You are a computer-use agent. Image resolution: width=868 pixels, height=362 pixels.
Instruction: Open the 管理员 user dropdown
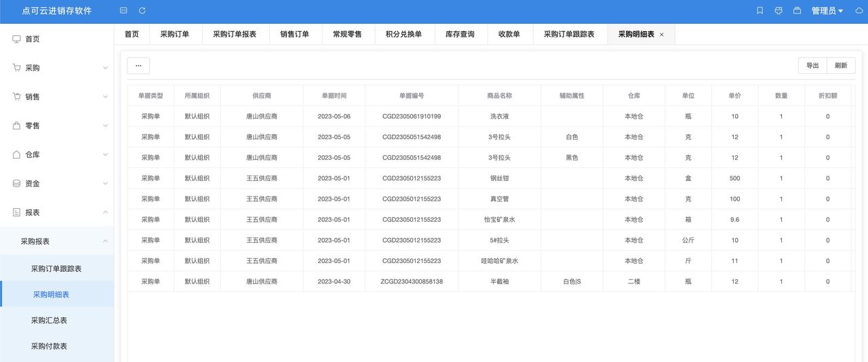click(x=827, y=11)
